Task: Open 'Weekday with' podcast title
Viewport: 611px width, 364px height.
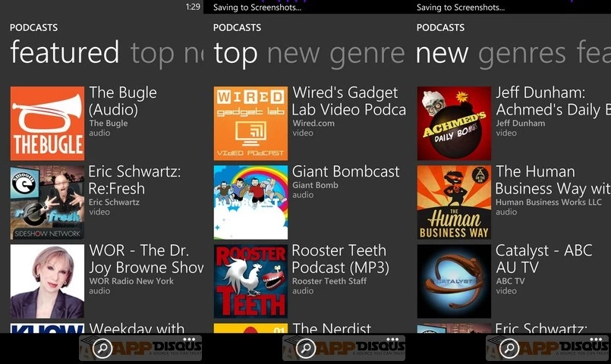Action: point(137,328)
